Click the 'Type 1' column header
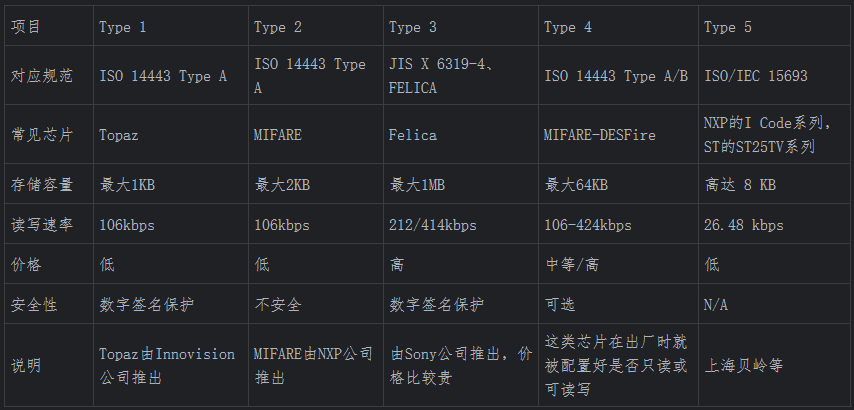The height and width of the screenshot is (410, 854). tap(122, 27)
